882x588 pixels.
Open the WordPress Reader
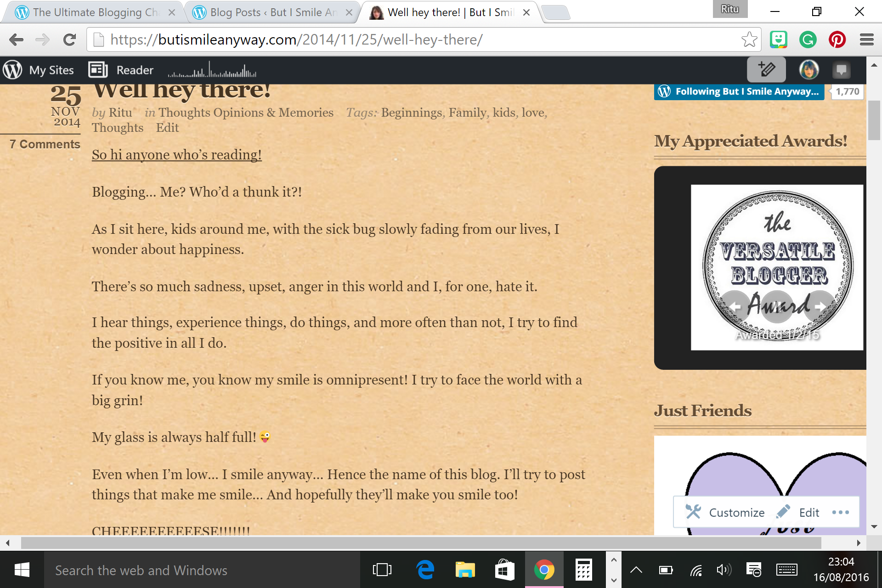pos(122,69)
